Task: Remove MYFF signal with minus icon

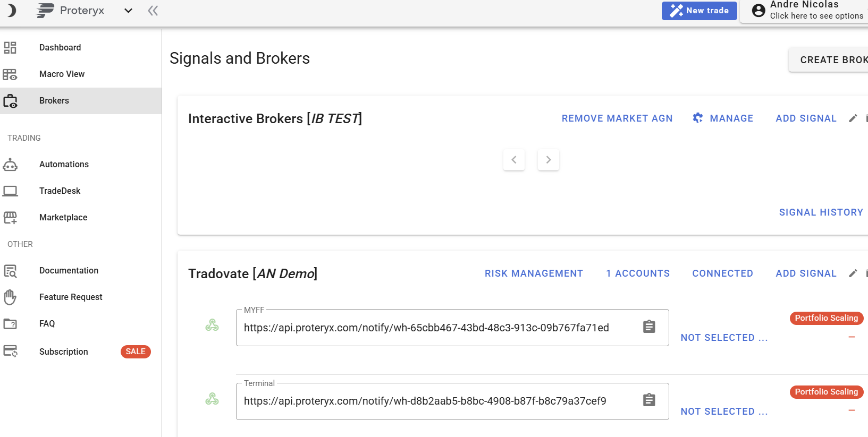Action: click(x=852, y=337)
